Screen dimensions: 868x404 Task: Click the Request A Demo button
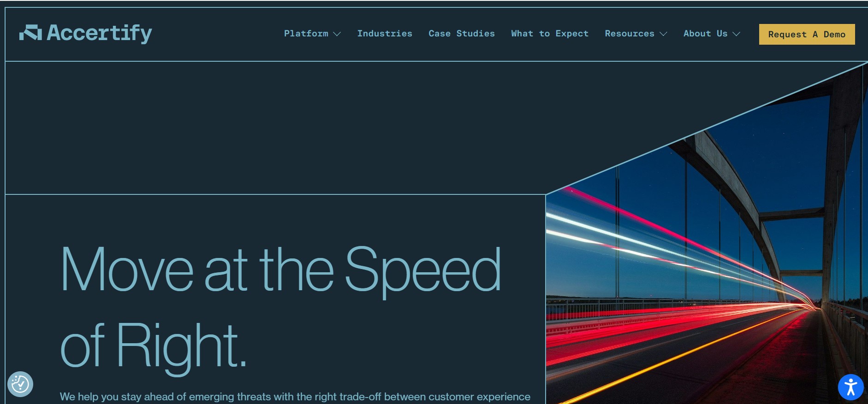(x=807, y=35)
